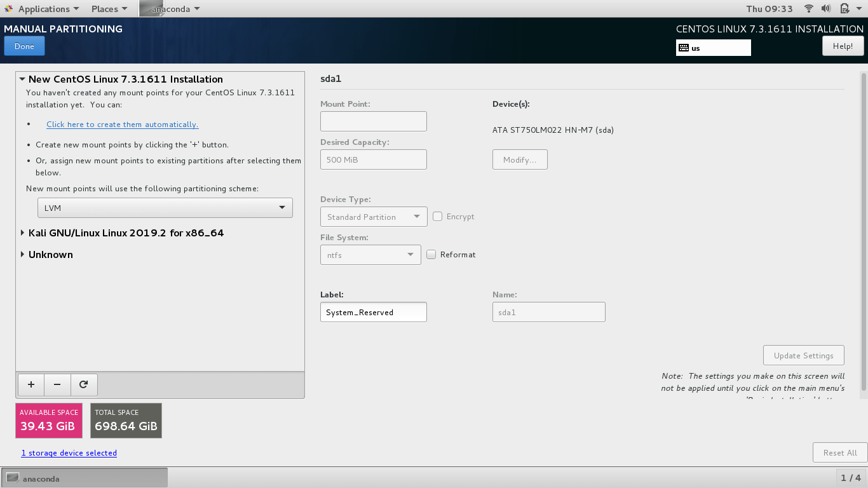Image resolution: width=868 pixels, height=488 pixels.
Task: Enable the Encrypt checkbox
Action: [x=438, y=217]
